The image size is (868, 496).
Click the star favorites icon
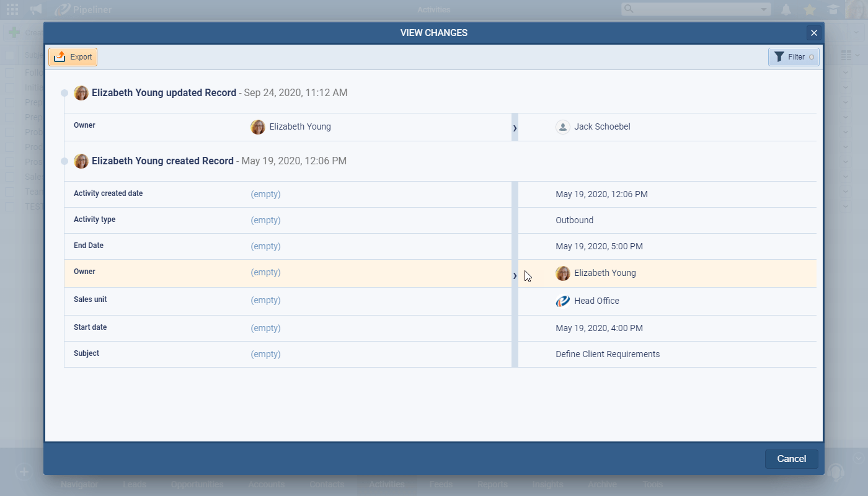tap(809, 9)
